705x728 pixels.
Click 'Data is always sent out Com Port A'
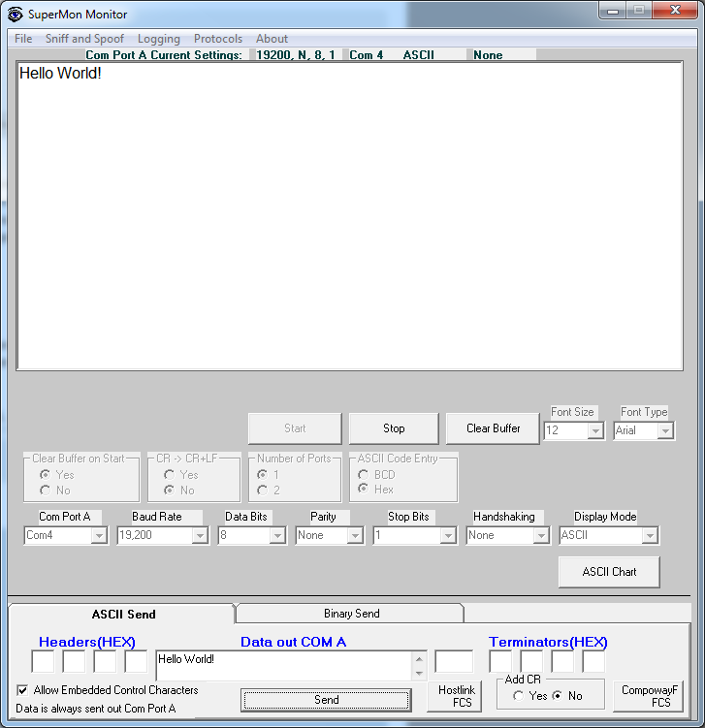(x=96, y=709)
